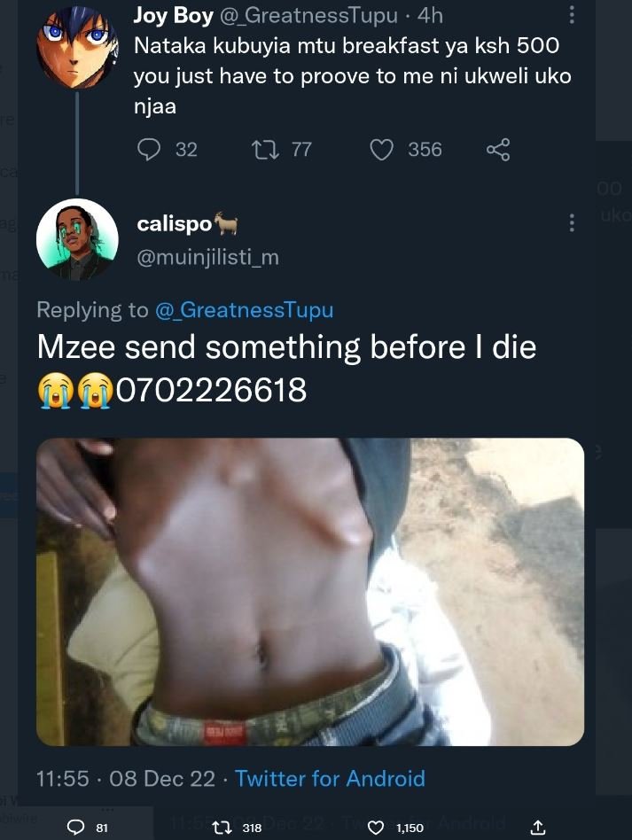Viewport: 632px width, 840px height.
Task: Open calispo's profile picture
Action: 76,239
